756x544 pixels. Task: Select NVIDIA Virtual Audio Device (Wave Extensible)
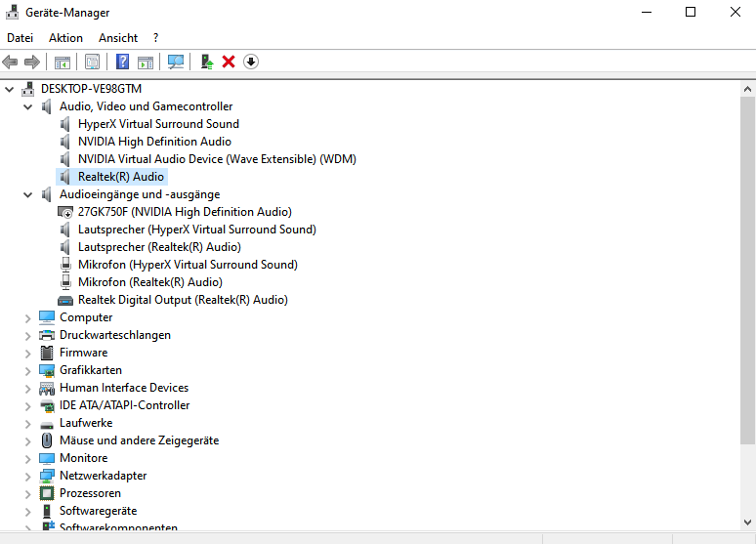pyautogui.click(x=217, y=159)
